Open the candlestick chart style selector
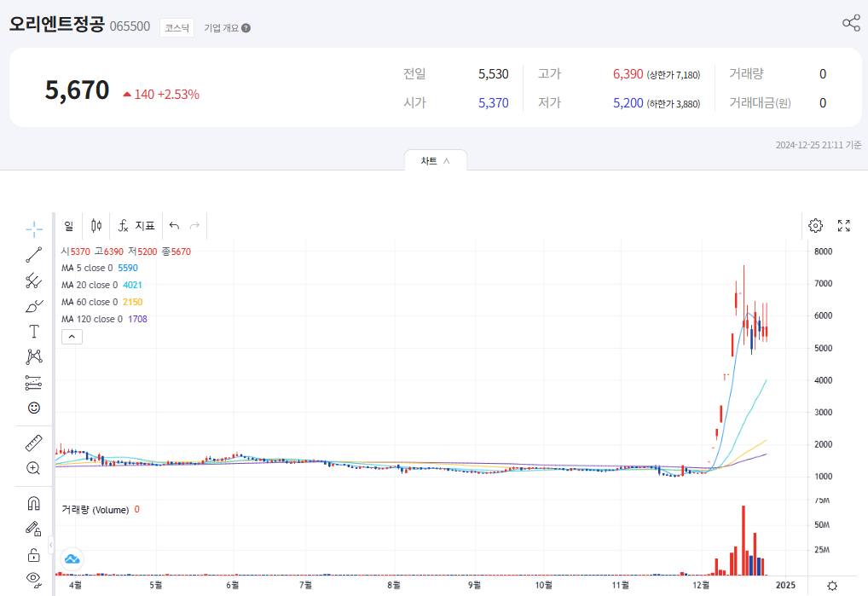Screen dimensions: 868x596 click(x=96, y=226)
